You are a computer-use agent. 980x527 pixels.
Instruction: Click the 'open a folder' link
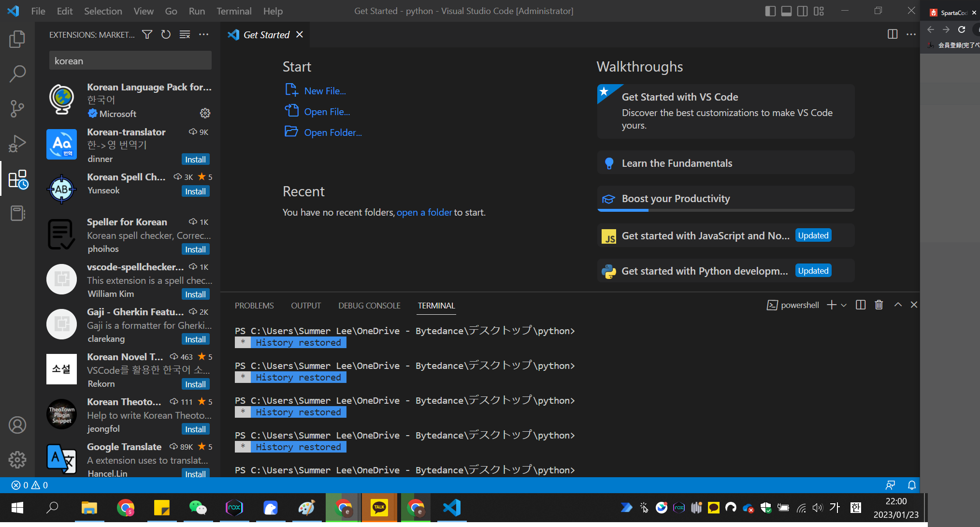[x=424, y=212]
